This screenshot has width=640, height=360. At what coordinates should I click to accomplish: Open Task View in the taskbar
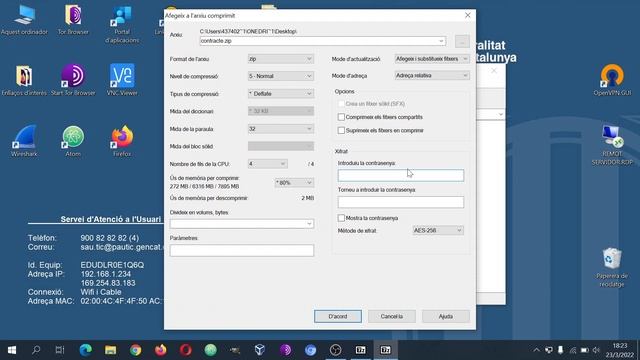60,350
